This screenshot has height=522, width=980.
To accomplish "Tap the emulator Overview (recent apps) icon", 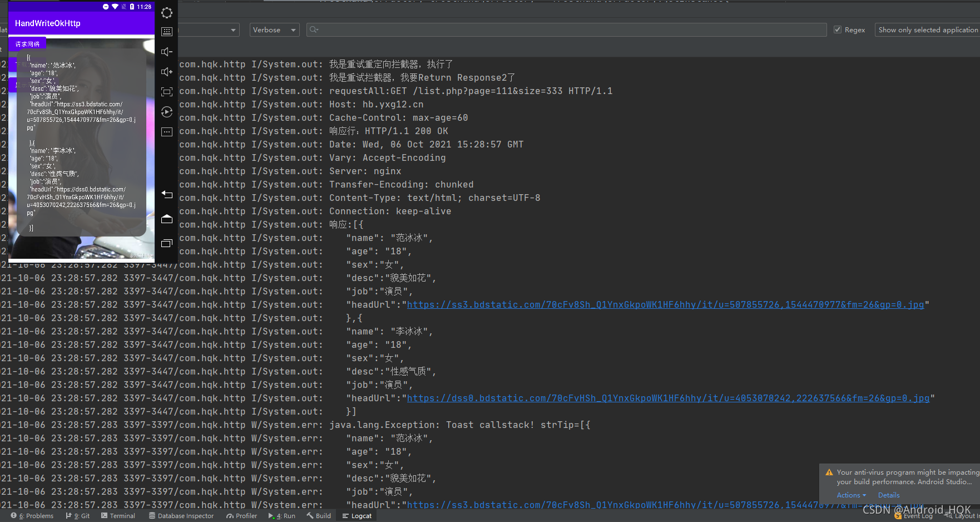I will pyautogui.click(x=166, y=243).
